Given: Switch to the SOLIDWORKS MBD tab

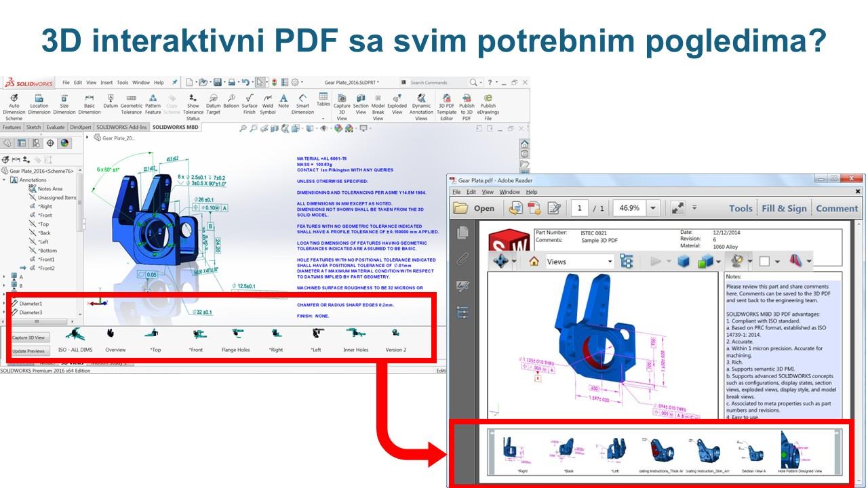Looking at the screenshot, I should 175,127.
